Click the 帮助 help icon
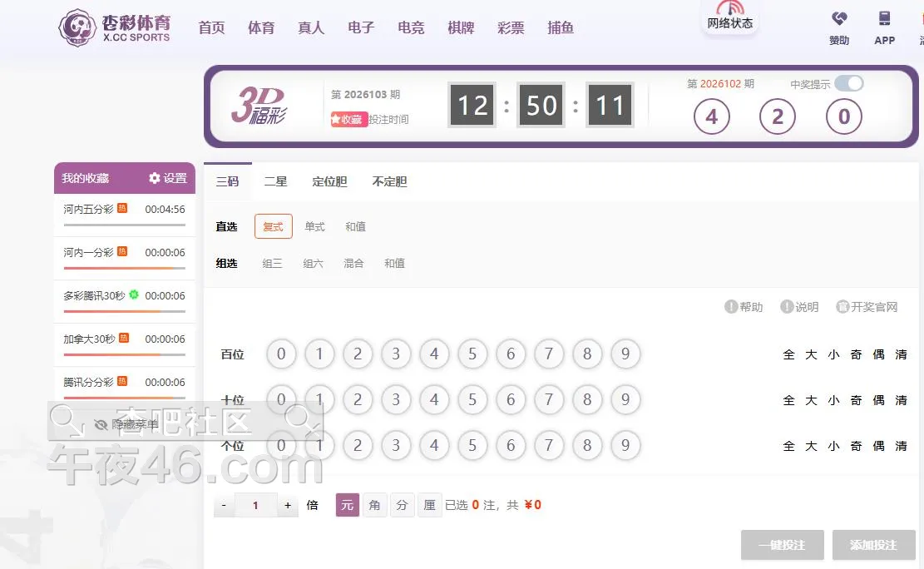Screen dimensions: 924x569 tap(731, 307)
